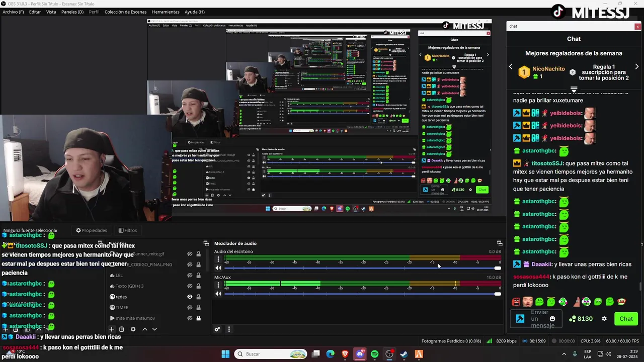Move source down with arrow icon
The height and width of the screenshot is (362, 644).
[154, 329]
